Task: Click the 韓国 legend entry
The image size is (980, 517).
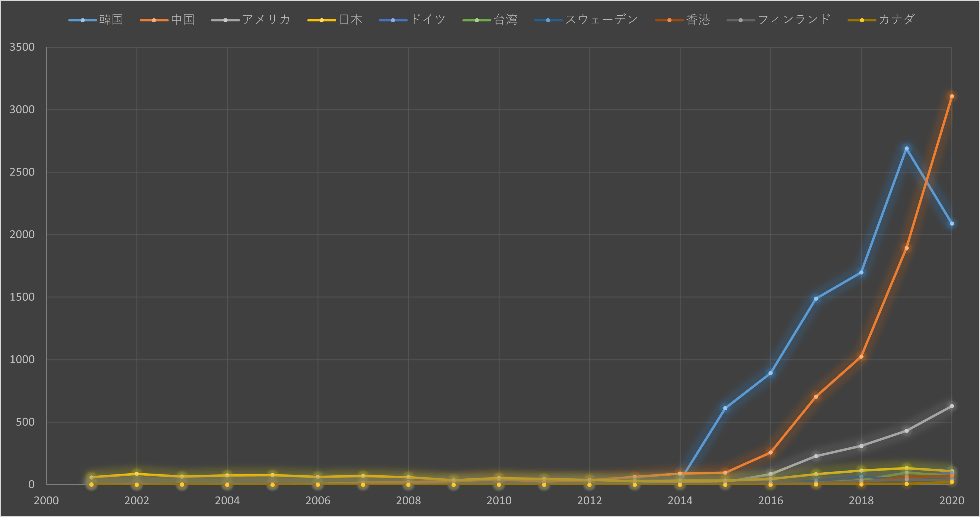Action: pyautogui.click(x=111, y=20)
